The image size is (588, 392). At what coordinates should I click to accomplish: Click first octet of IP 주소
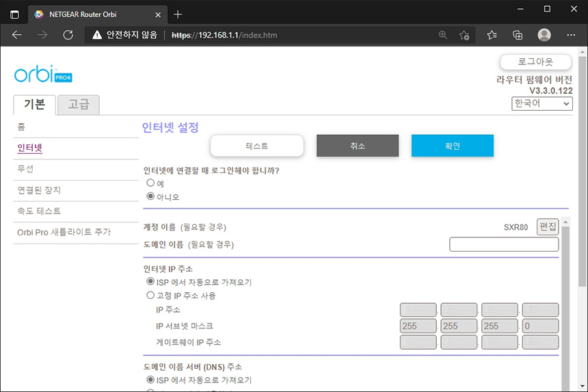(418, 310)
